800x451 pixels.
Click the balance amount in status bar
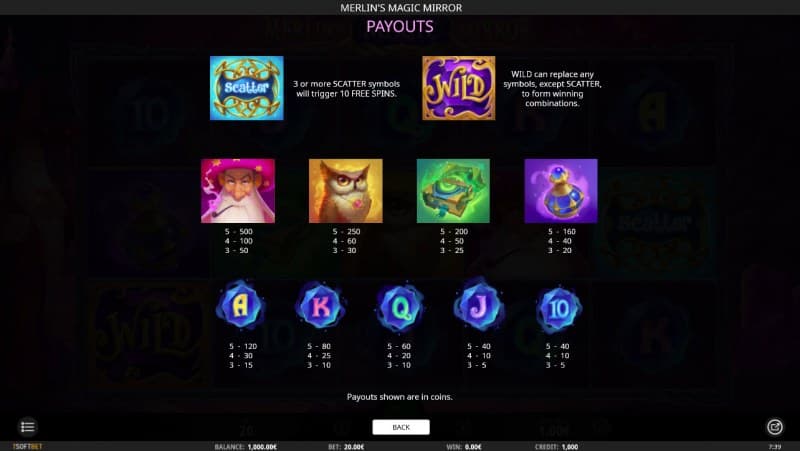[x=262, y=447]
